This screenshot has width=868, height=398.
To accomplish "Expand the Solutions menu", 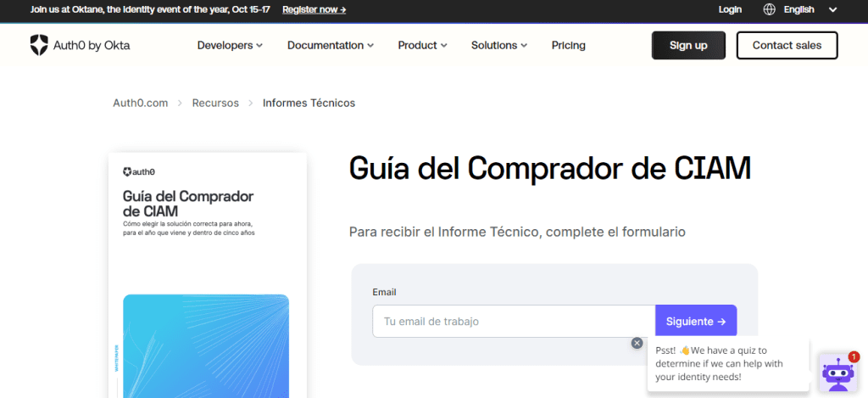I will point(499,46).
